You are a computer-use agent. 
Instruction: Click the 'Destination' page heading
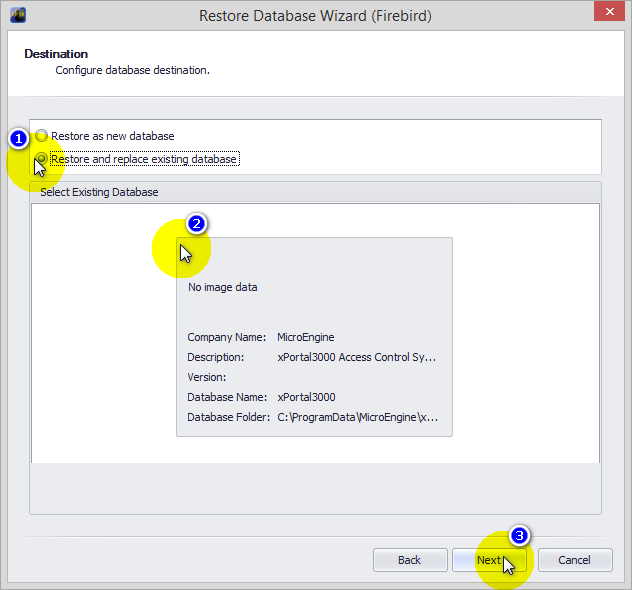pyautogui.click(x=56, y=54)
